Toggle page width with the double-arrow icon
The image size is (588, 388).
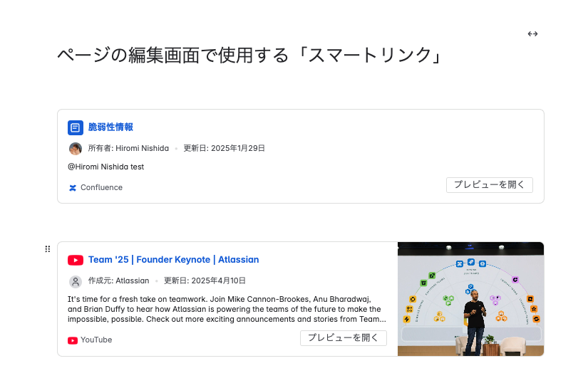tap(532, 34)
